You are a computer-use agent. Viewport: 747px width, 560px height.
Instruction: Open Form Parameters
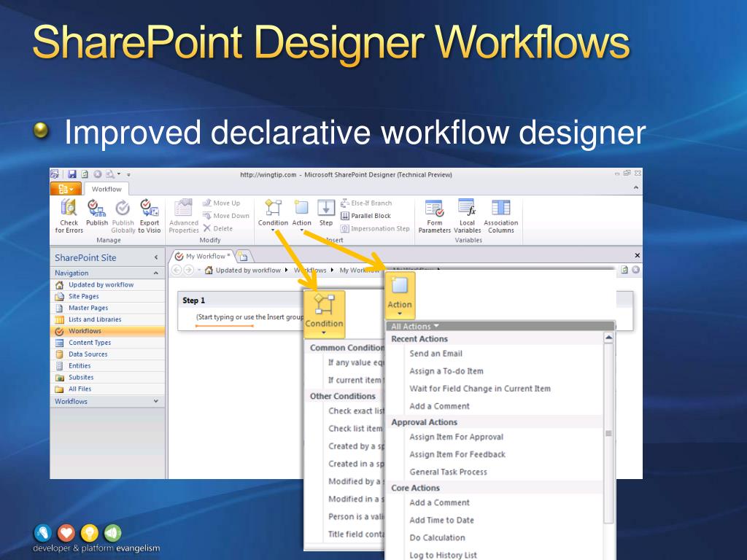coord(435,216)
